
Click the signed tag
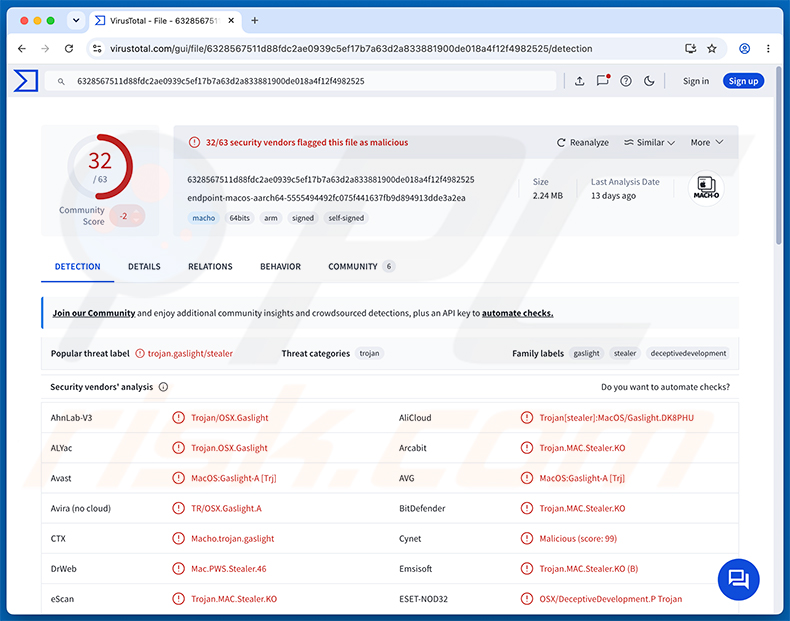[303, 218]
